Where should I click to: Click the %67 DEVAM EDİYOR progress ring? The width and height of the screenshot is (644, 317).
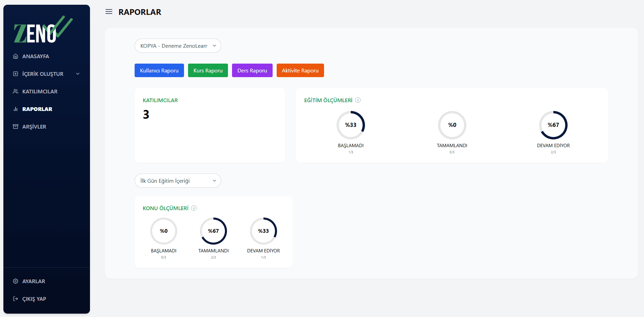pos(553,125)
